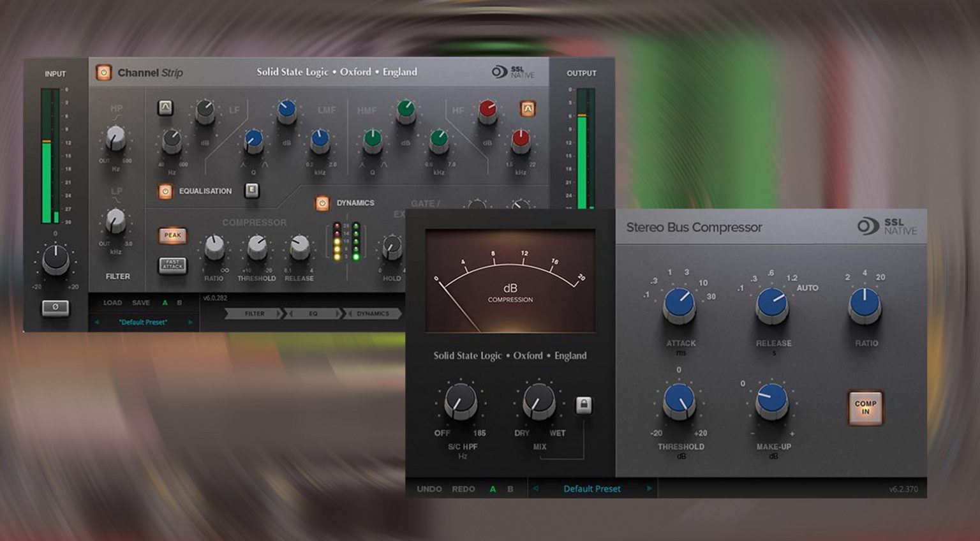Viewport: 980px width, 541px height.
Task: Click UNDO on the Bus Compressor
Action: click(x=429, y=488)
